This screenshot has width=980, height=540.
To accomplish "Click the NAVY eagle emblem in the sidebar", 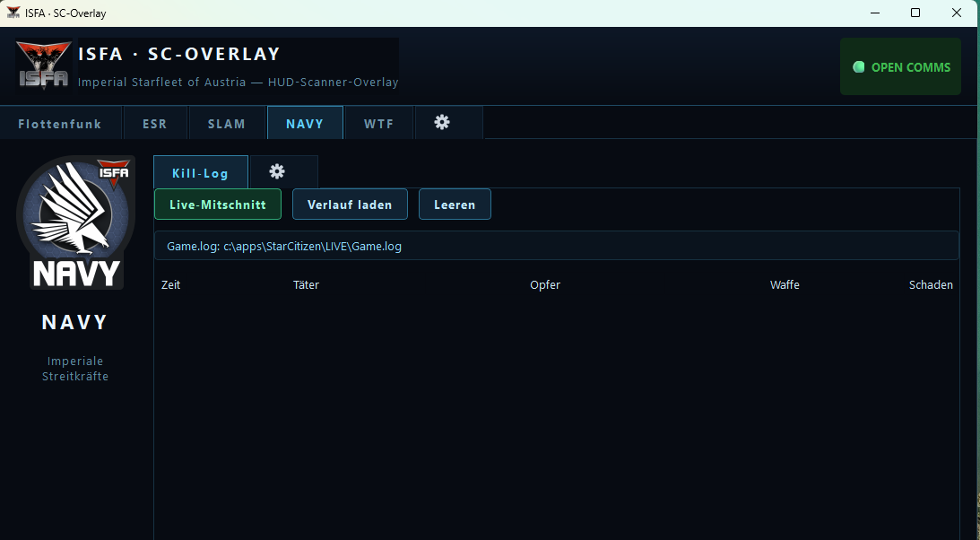I will pos(75,222).
